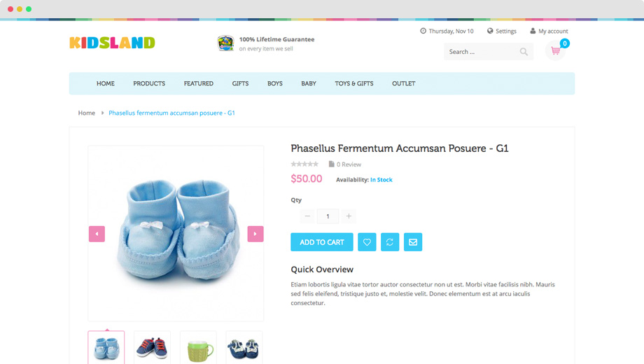Increase quantity with the plus button

349,216
